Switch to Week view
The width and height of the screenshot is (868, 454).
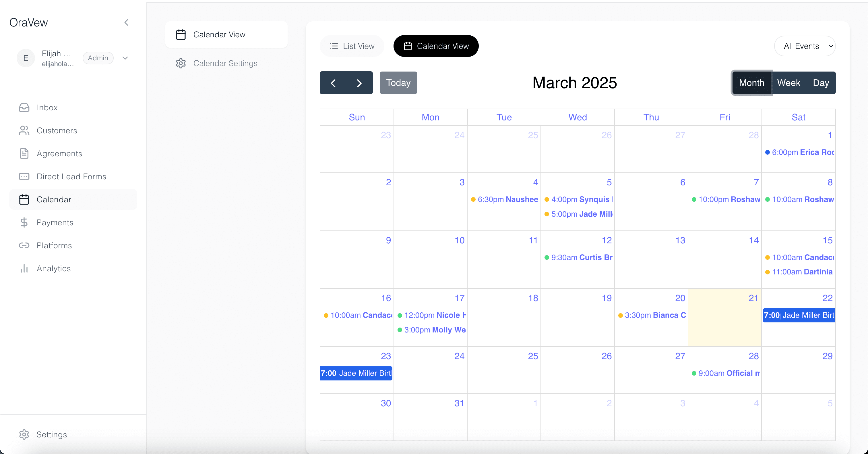pyautogui.click(x=788, y=83)
